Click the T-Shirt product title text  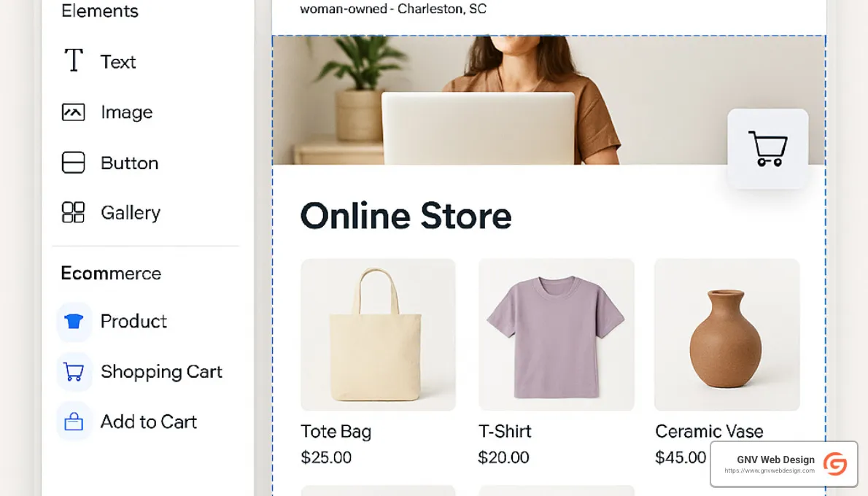[504, 431]
